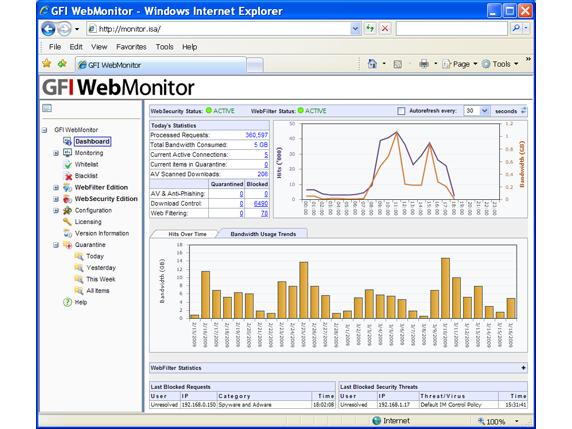
Task: Switch to Hits Over Time tab
Action: pos(187,234)
